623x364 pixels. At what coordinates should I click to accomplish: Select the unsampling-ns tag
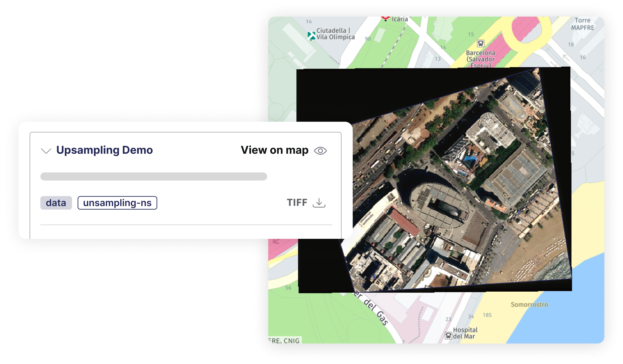point(117,203)
